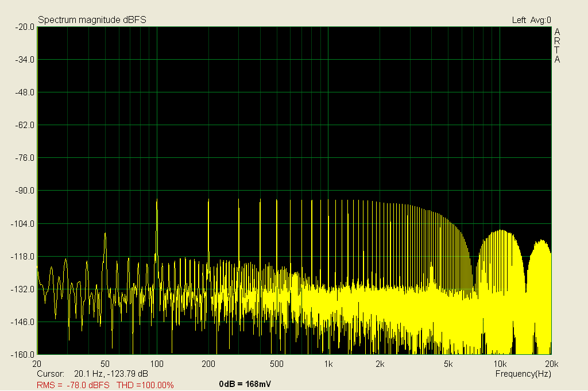
Task: Click the 200 frequency axis label
Action: pyautogui.click(x=208, y=364)
